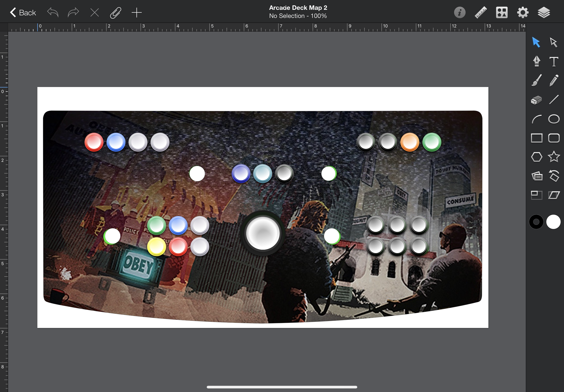Select the Direct Selection outline arrow tool
Screen dimensions: 564x392
point(553,42)
